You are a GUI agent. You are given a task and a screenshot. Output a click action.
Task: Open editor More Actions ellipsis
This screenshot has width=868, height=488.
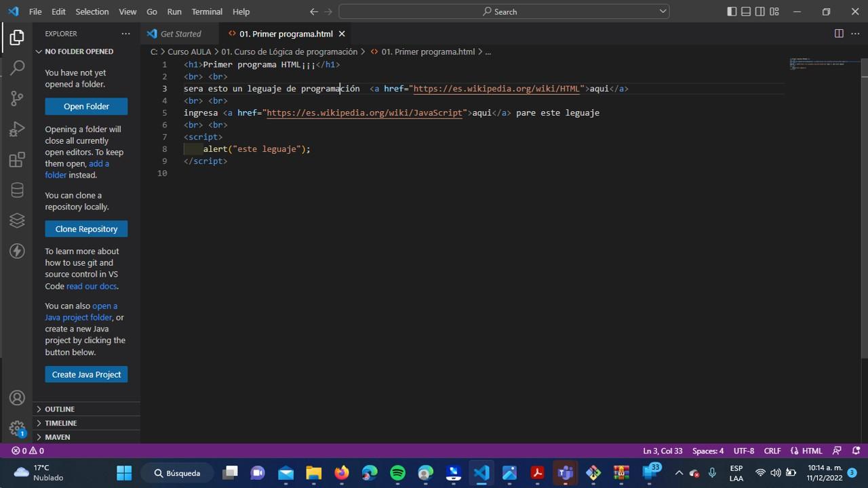click(x=855, y=33)
